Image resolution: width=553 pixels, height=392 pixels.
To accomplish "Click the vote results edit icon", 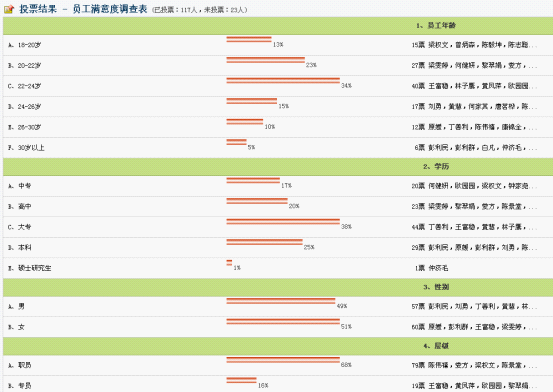I will point(9,9).
